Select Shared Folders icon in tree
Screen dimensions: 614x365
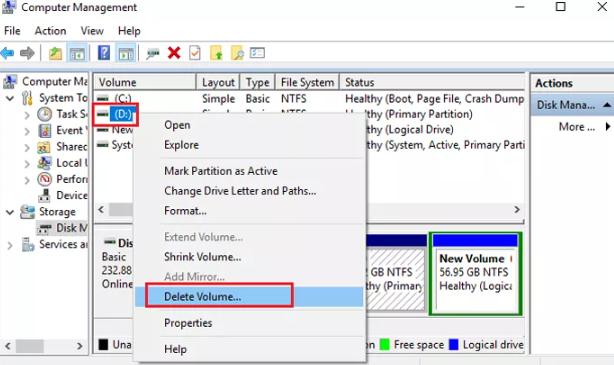[44, 147]
